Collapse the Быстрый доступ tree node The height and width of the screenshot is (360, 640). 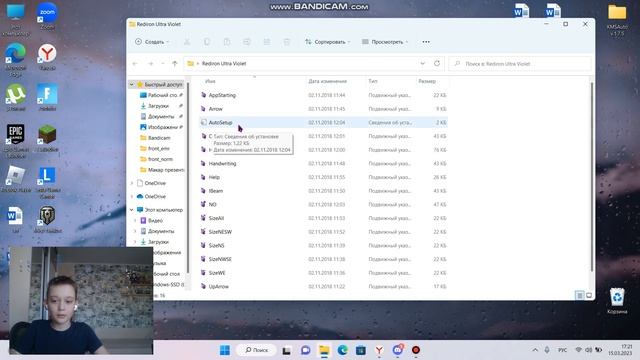click(x=132, y=84)
